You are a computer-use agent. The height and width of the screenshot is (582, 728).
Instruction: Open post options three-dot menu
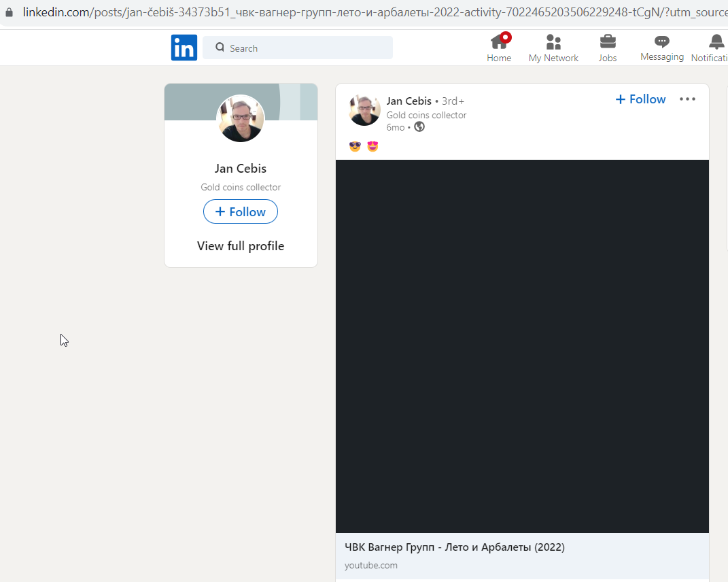(688, 99)
